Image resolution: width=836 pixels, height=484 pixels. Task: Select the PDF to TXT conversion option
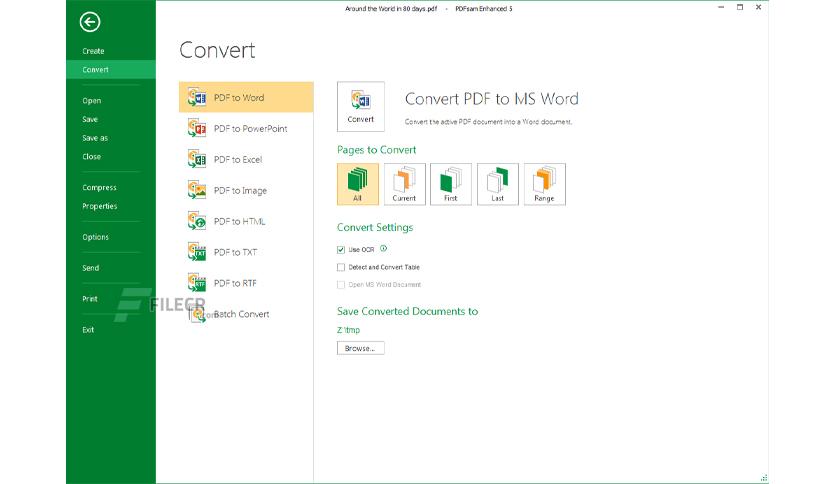pyautogui.click(x=246, y=252)
